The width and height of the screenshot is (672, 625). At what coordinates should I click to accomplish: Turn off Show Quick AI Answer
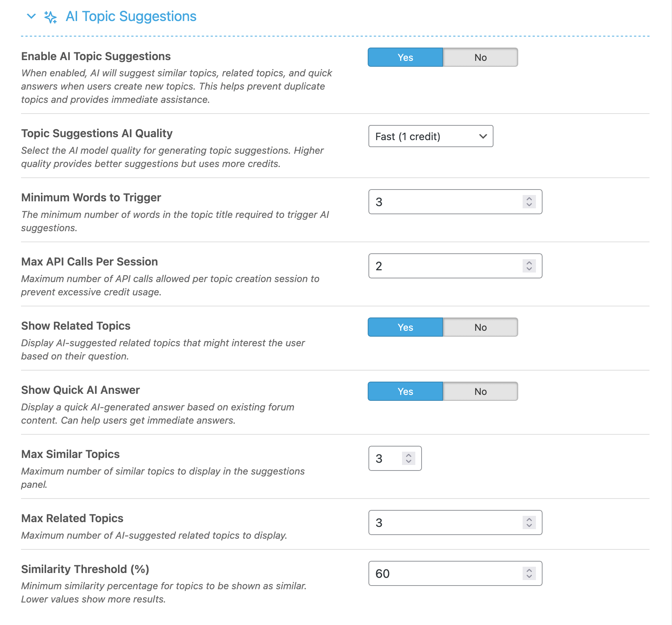pos(480,391)
